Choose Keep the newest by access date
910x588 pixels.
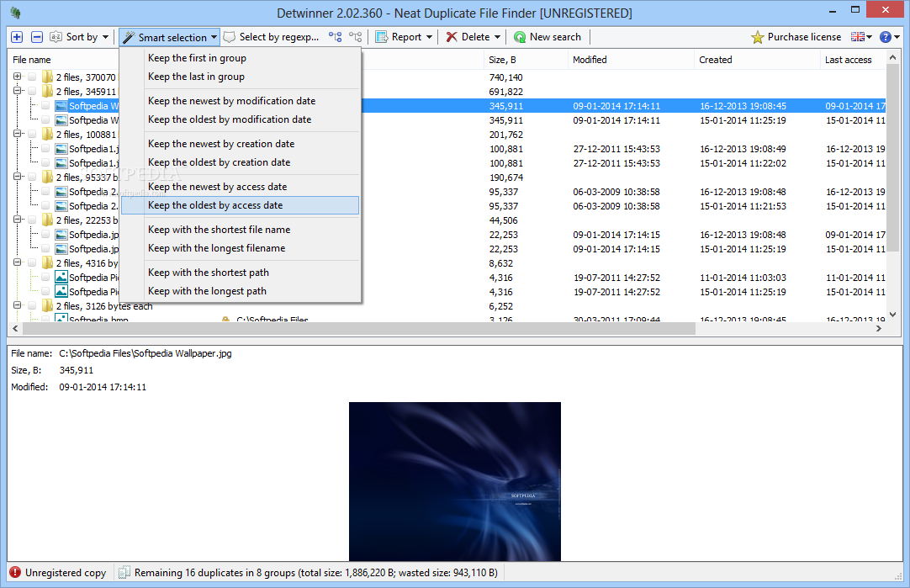coord(241,187)
